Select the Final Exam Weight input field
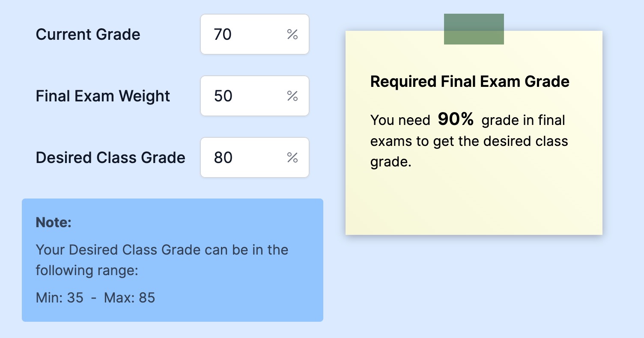This screenshot has width=644, height=338. pyautogui.click(x=240, y=96)
